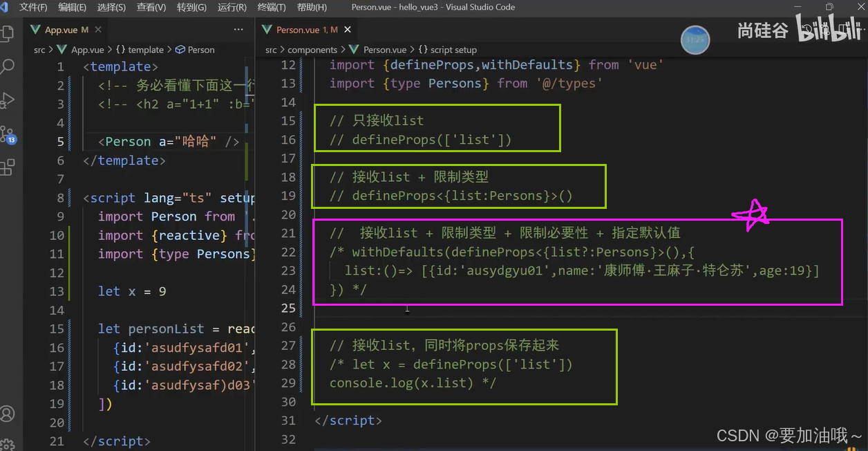The image size is (868, 451).
Task: Click the '// 只接收list' comment line
Action: (x=377, y=120)
